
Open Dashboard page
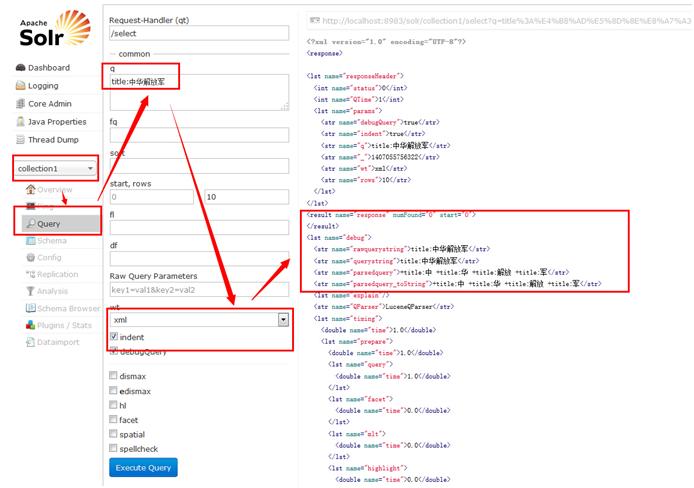coord(49,68)
